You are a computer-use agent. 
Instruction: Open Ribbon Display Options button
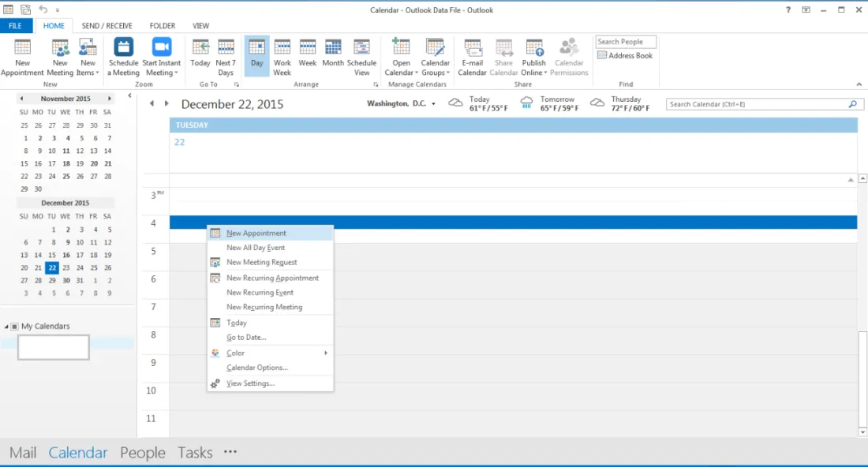click(806, 9)
